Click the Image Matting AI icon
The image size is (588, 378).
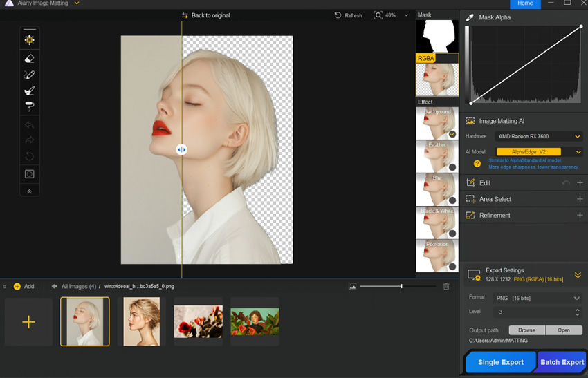pos(470,121)
